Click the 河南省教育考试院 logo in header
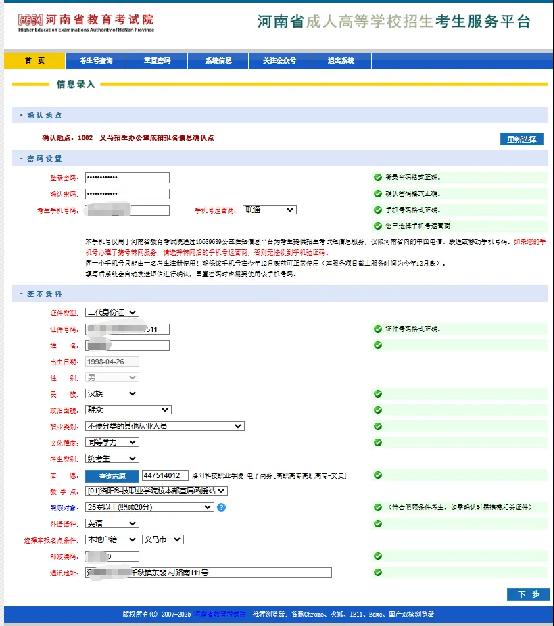The image size is (554, 626). pos(85,23)
